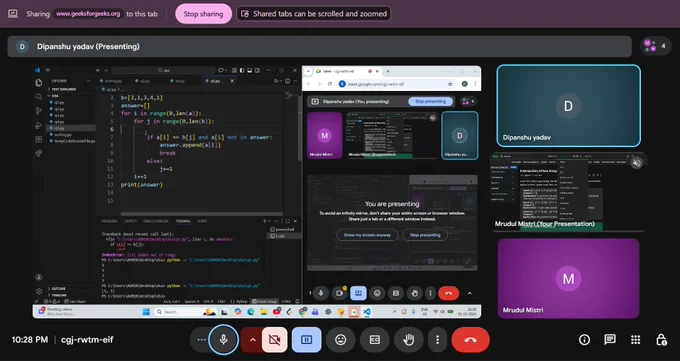Switch to PROBLEMS panel tab
The image size is (680, 361).
(110, 221)
